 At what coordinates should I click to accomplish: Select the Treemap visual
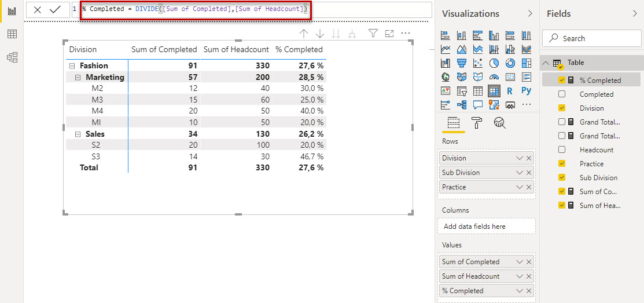(527, 63)
